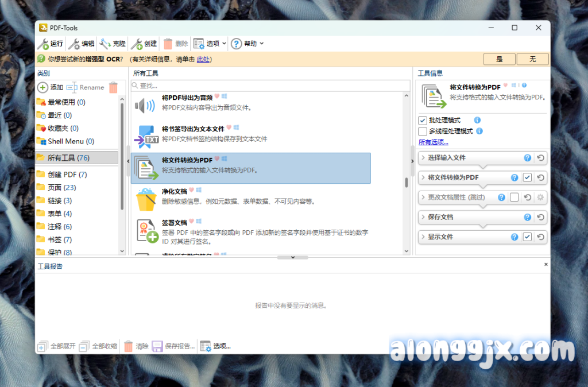Open the 创建 PDF category
Image resolution: width=588 pixels, height=387 pixels.
coord(66,175)
